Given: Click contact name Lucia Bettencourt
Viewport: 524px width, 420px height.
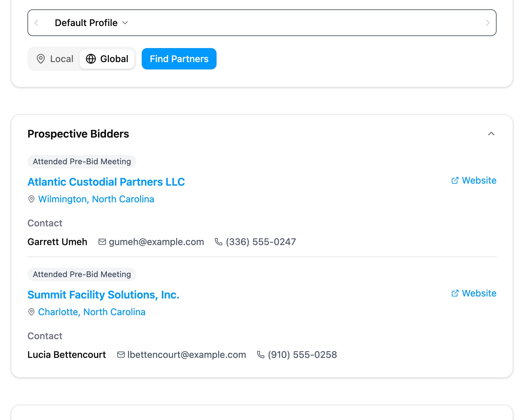Looking at the screenshot, I should pos(67,355).
